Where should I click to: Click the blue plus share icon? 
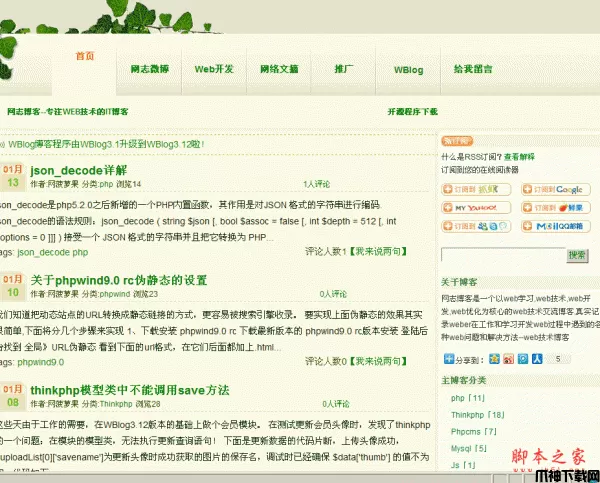[x=448, y=359]
